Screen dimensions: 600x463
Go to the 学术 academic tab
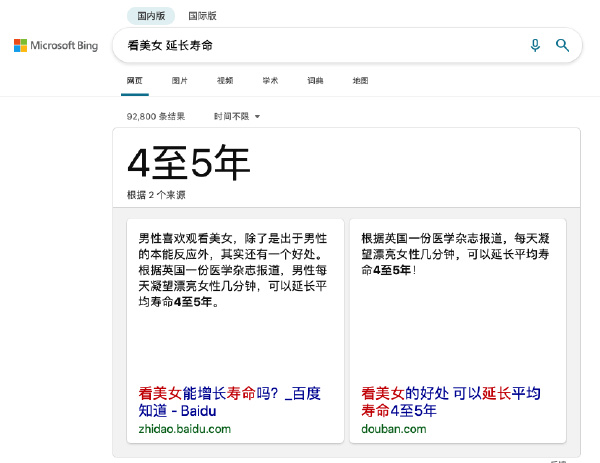click(270, 80)
